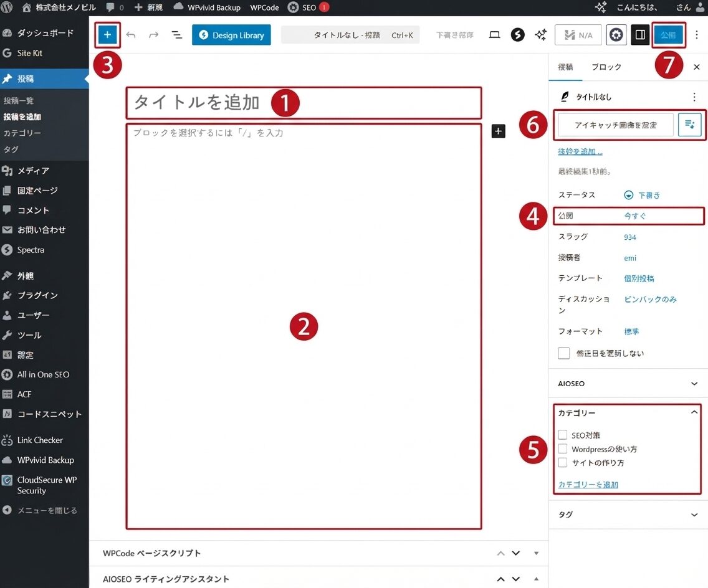Screen dimensions: 708x588
Task: Switch to the ブロック tab
Action: point(606,67)
